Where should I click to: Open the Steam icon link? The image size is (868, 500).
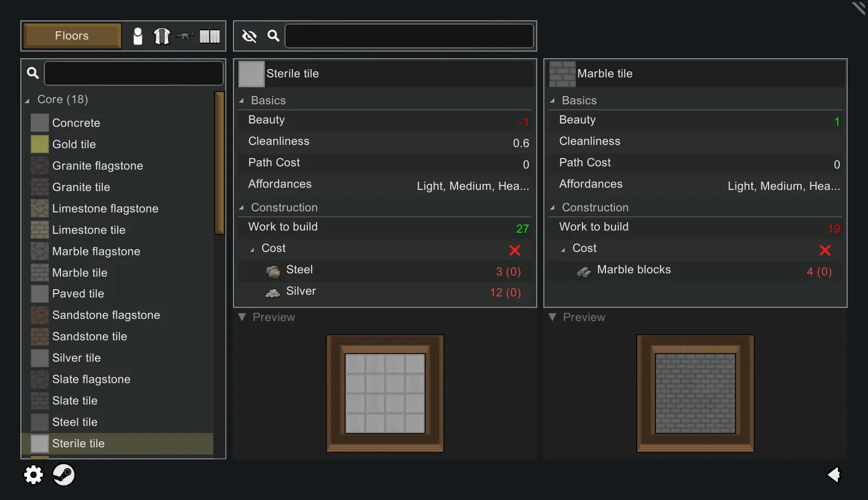(64, 475)
